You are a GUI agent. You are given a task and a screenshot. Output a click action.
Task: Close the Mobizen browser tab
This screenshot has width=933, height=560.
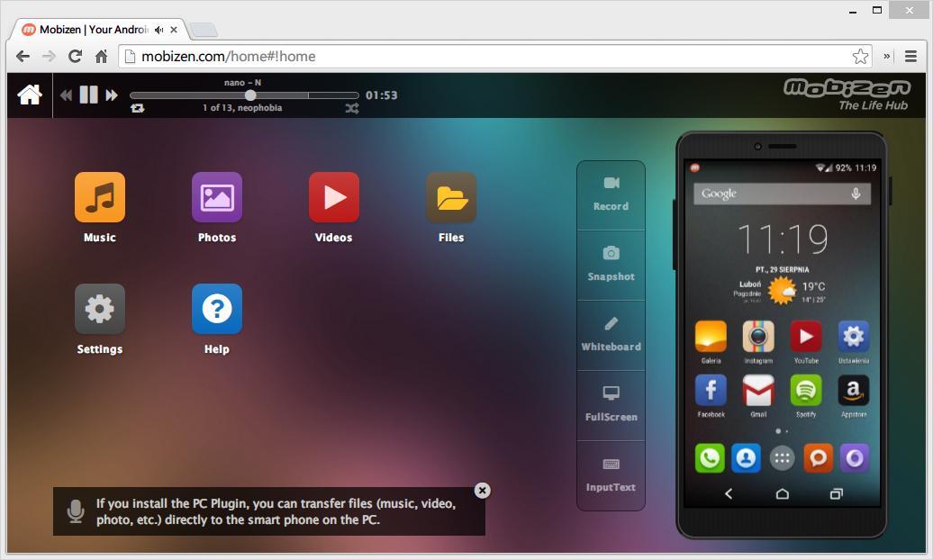tap(174, 30)
